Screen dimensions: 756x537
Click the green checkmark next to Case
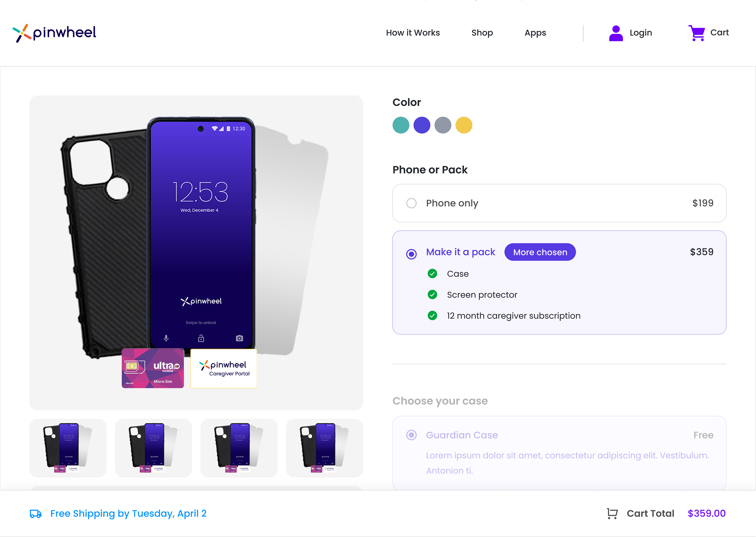pyautogui.click(x=432, y=274)
